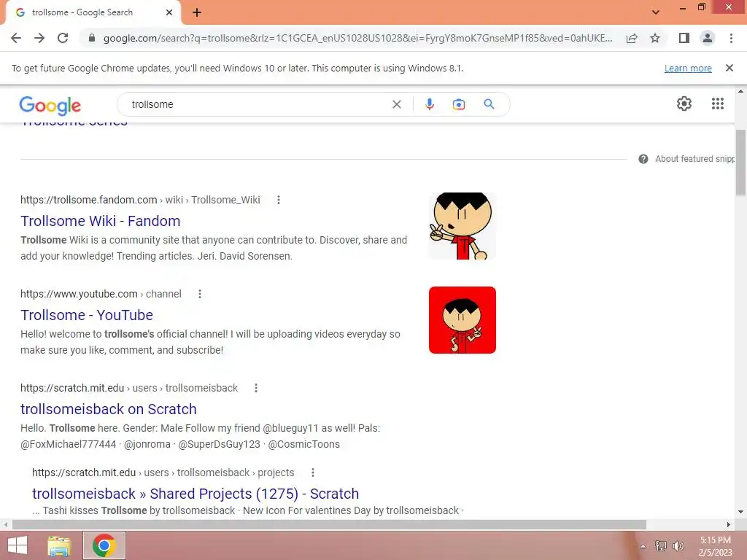Open more options for the YouTube result
Image resolution: width=747 pixels, height=560 pixels.
point(200,295)
